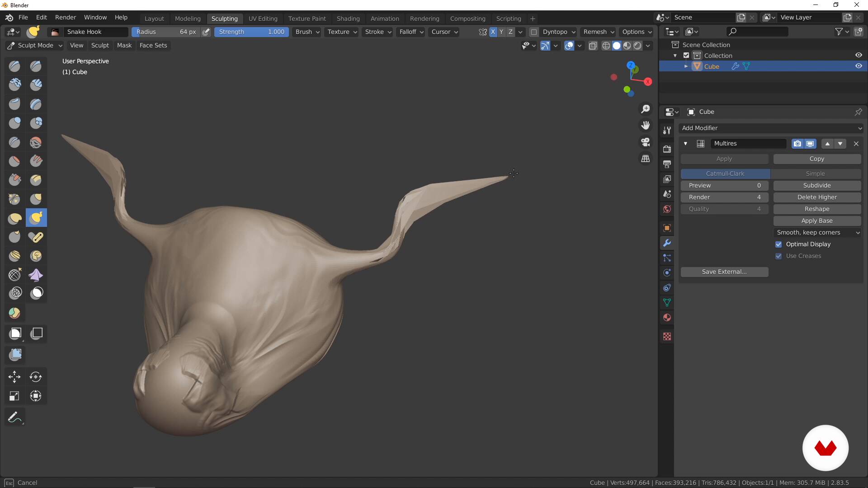The width and height of the screenshot is (868, 488).
Task: Disable the Optimal Display checkbox
Action: pyautogui.click(x=778, y=244)
